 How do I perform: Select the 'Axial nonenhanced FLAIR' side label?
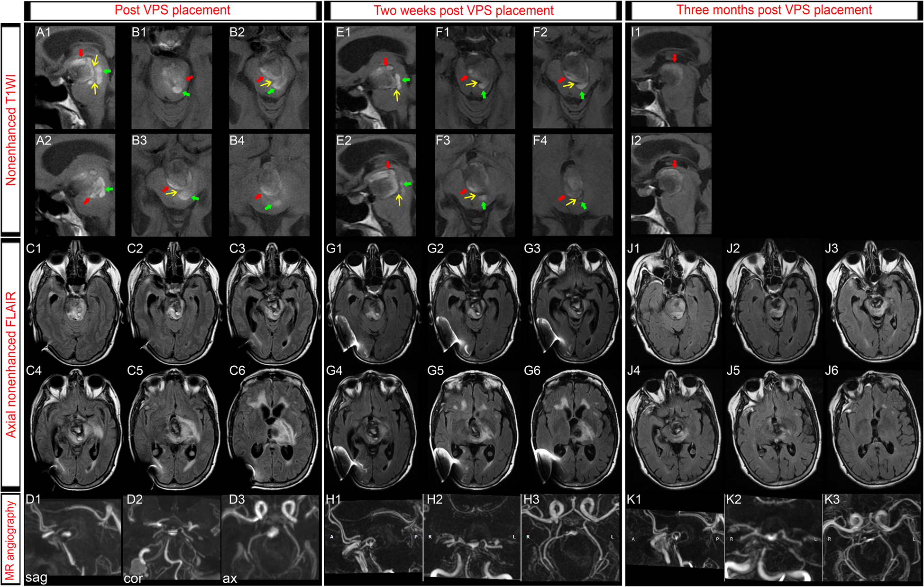pos(11,364)
